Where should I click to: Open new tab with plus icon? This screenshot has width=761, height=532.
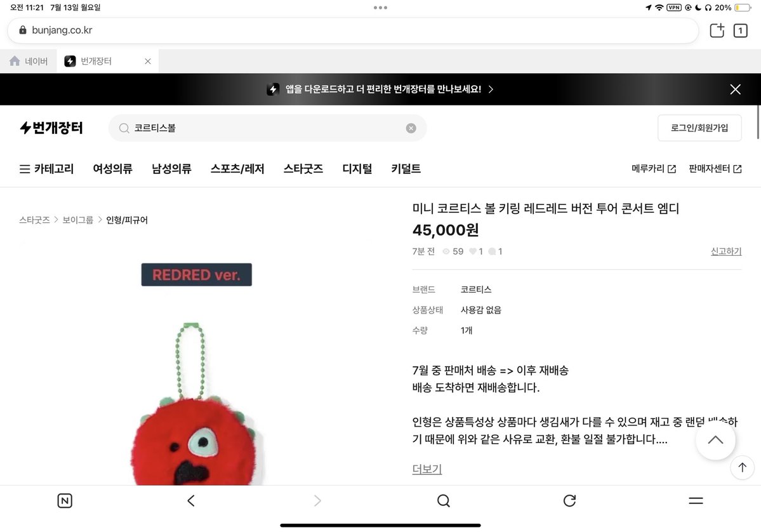click(717, 30)
